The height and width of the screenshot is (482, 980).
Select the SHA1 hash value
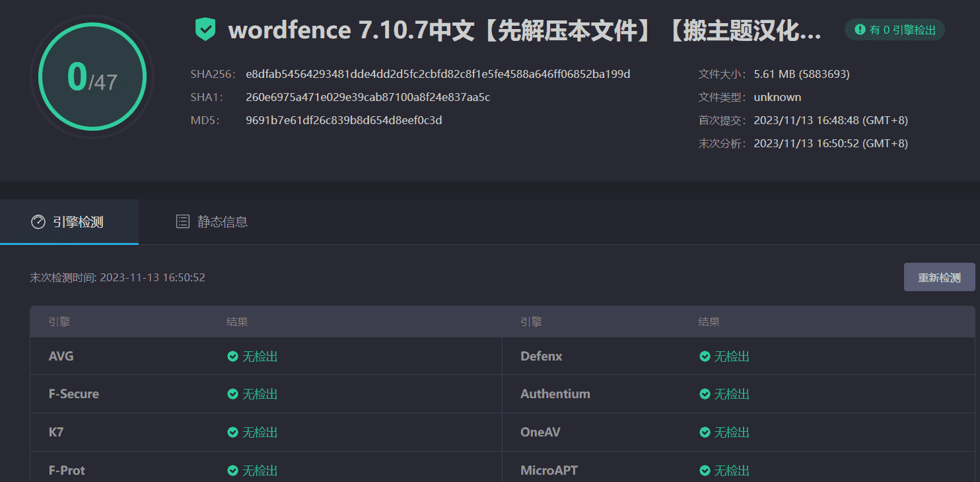(368, 97)
